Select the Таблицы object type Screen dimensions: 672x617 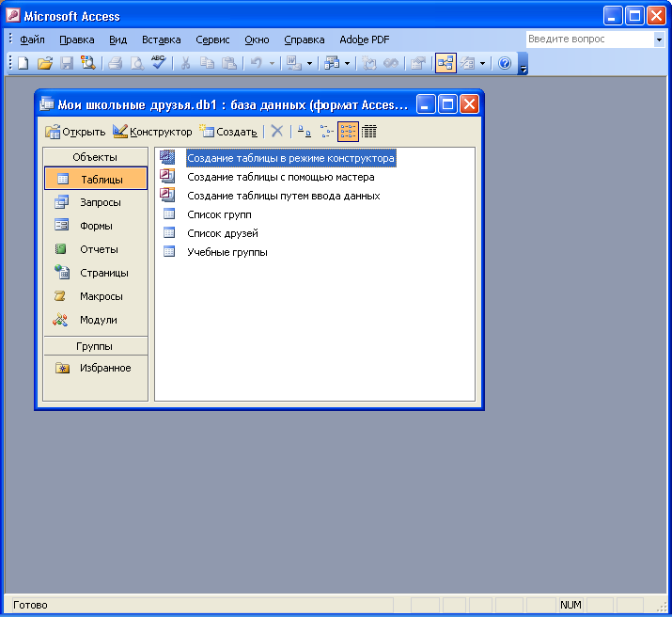pyautogui.click(x=96, y=179)
